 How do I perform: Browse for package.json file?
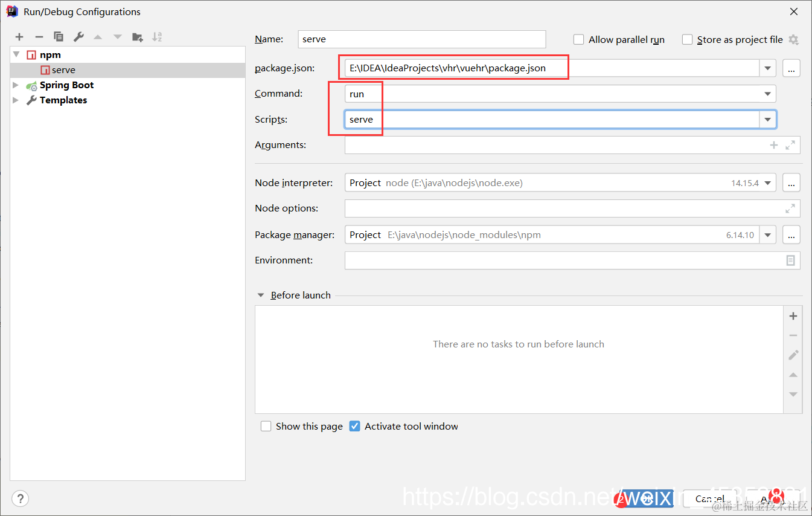[x=791, y=68]
